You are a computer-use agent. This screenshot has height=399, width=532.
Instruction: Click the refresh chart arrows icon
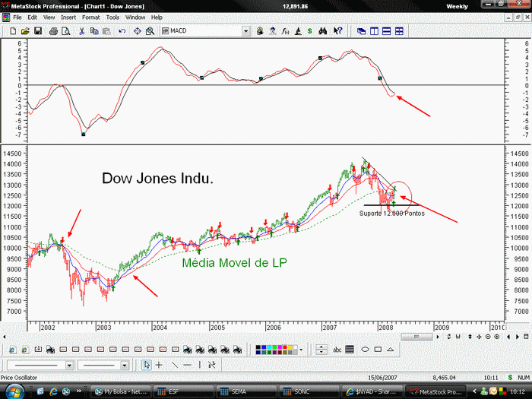tap(449, 337)
